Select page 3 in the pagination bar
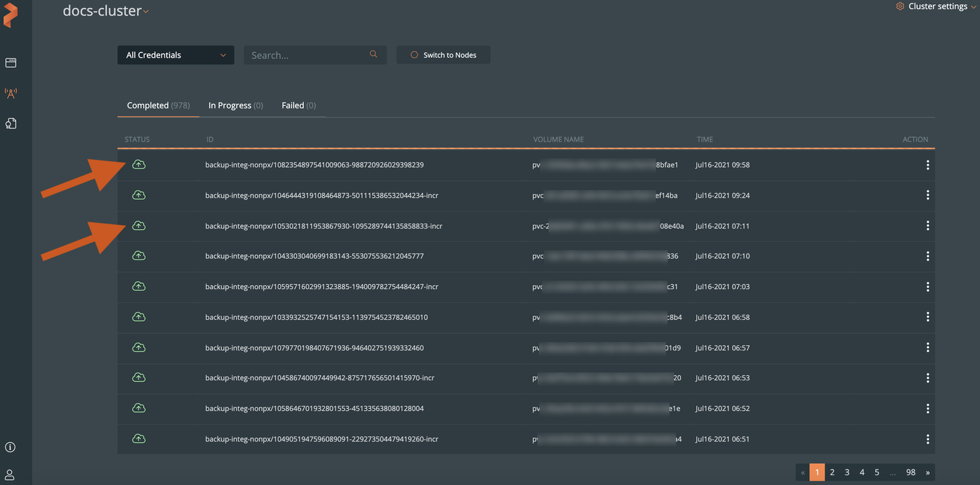 coord(847,472)
